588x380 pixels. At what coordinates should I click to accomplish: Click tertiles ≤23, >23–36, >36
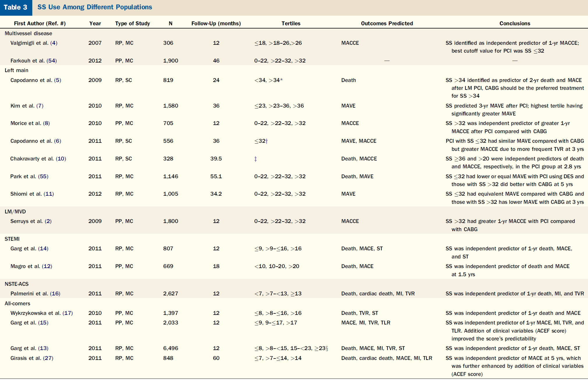(279, 106)
